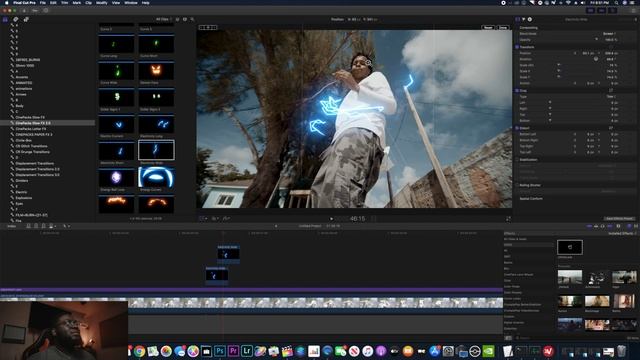Toggle the browser layout button in toolbar
The image size is (640, 360).
pyautogui.click(x=590, y=11)
